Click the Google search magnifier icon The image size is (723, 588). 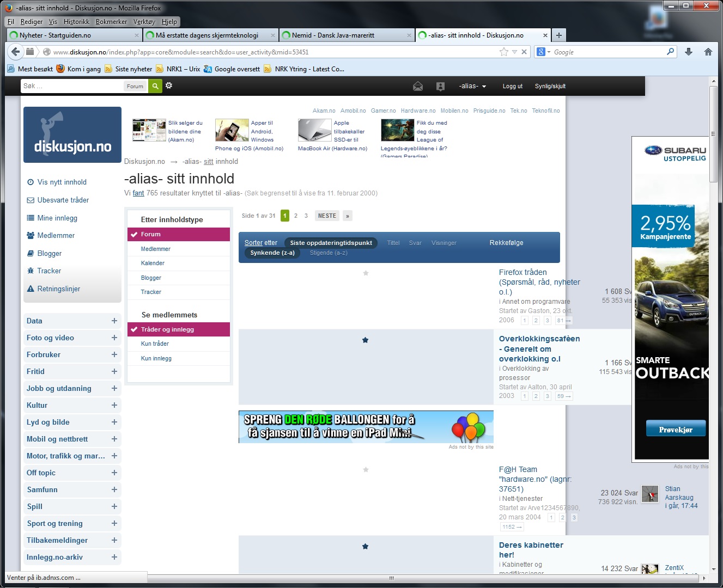671,52
